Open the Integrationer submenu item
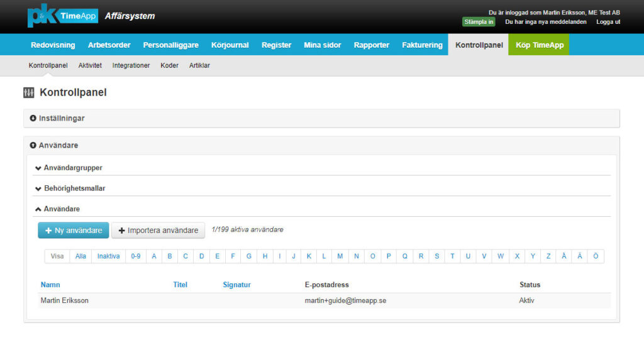 tap(131, 65)
